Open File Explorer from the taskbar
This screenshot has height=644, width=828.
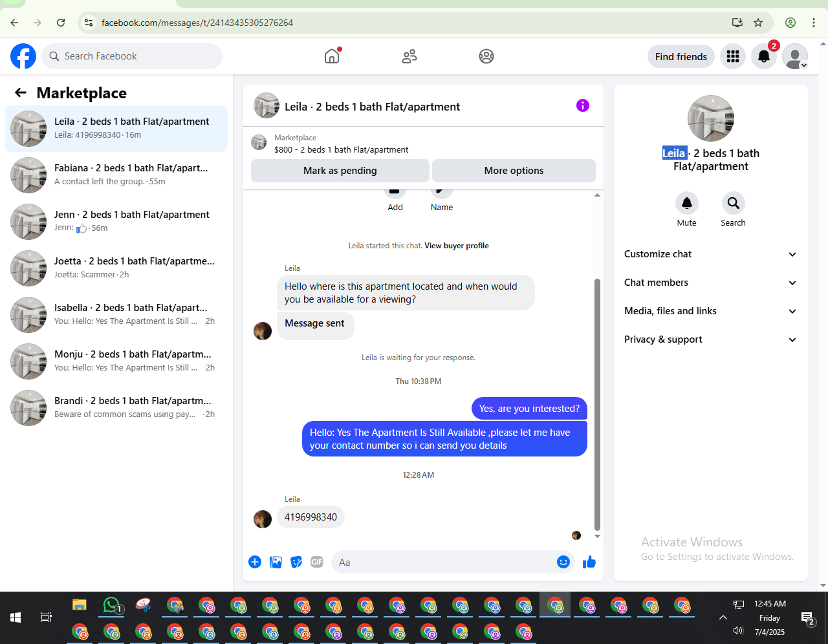coord(79,605)
